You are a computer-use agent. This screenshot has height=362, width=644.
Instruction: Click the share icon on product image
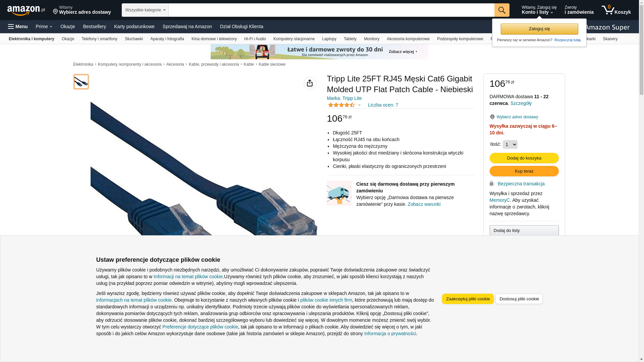pos(310,83)
